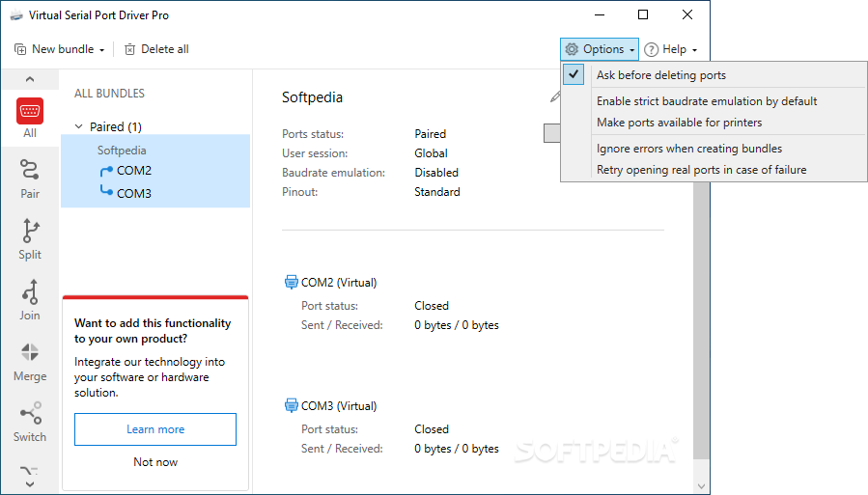Open the Join bundle tool

tap(30, 292)
